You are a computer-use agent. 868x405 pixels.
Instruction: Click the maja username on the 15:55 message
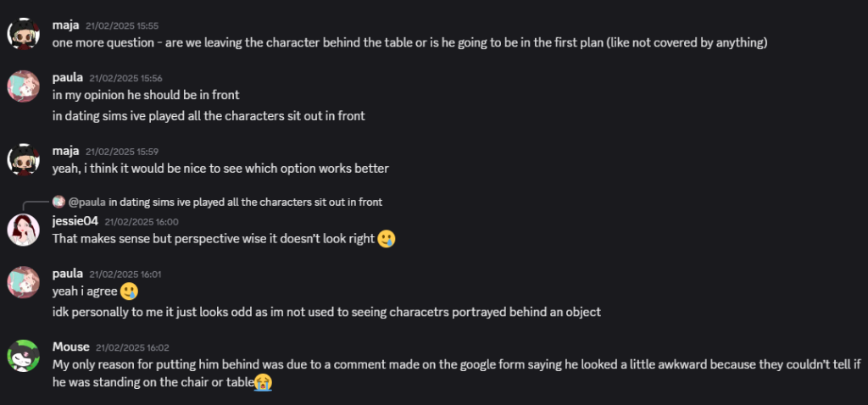[x=66, y=25]
